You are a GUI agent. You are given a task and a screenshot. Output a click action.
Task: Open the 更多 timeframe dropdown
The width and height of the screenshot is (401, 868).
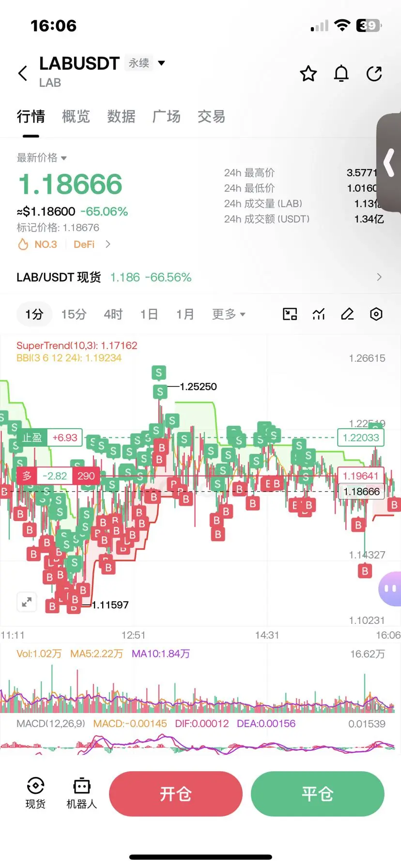pyautogui.click(x=229, y=314)
